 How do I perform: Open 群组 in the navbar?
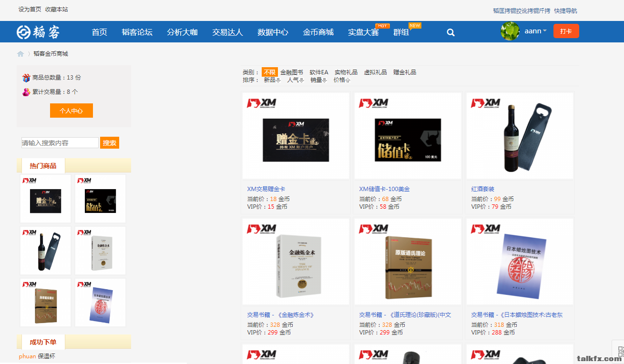pos(401,32)
